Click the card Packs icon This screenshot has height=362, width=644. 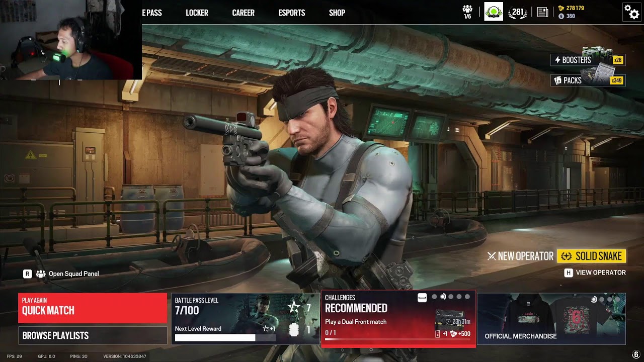click(557, 80)
